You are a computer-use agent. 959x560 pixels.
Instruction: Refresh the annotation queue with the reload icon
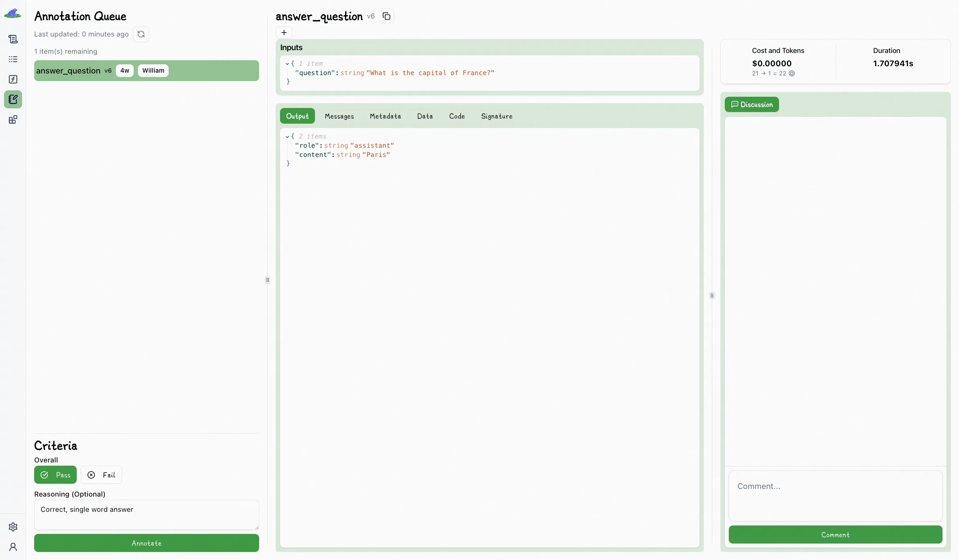coord(140,34)
